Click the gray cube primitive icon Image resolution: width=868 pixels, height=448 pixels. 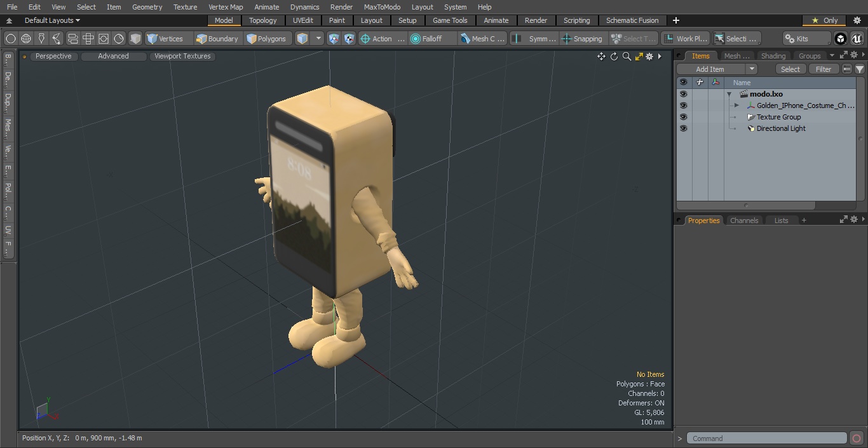pyautogui.click(x=135, y=39)
